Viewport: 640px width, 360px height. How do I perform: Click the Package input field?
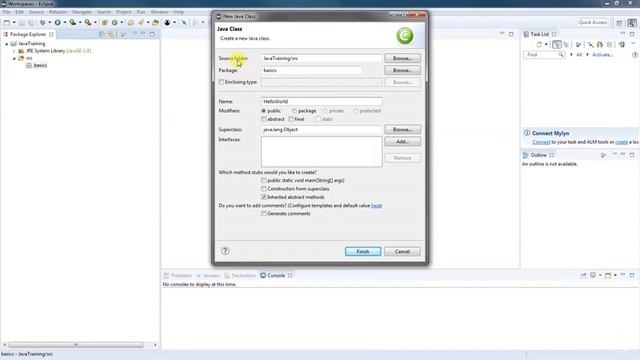click(x=311, y=70)
